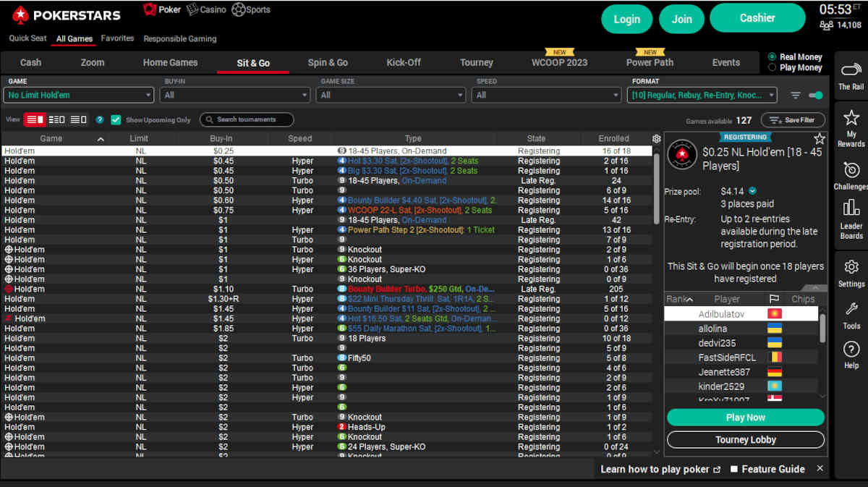Open the Game dropdown (No Limit Hold'em)
The height and width of the screenshot is (487, 868).
point(79,95)
